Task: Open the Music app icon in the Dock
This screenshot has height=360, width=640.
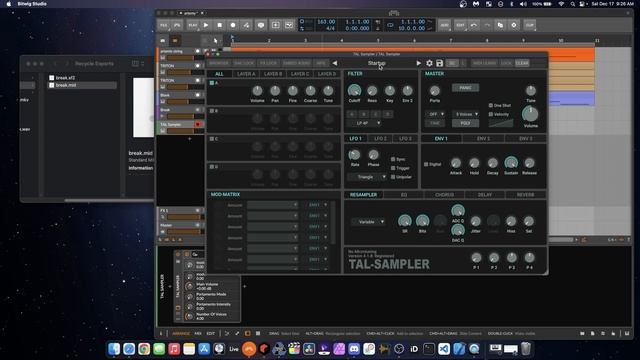Action: [x=174, y=349]
